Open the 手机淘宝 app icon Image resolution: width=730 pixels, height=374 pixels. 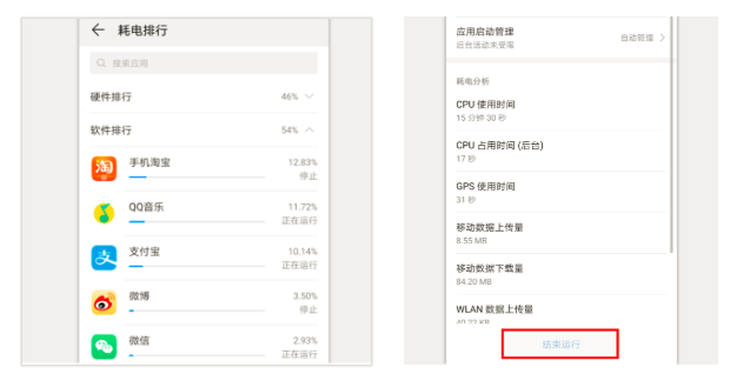point(104,169)
